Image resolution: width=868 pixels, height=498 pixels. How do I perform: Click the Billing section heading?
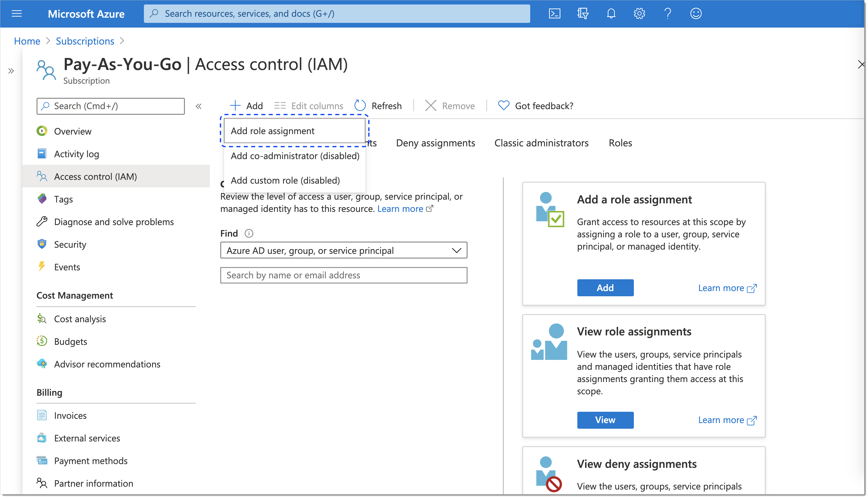tap(49, 392)
